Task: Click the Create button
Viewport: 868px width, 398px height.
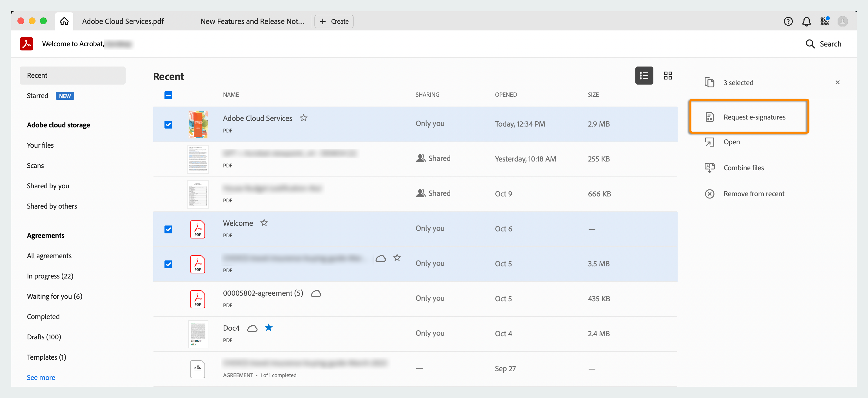Action: (x=333, y=22)
